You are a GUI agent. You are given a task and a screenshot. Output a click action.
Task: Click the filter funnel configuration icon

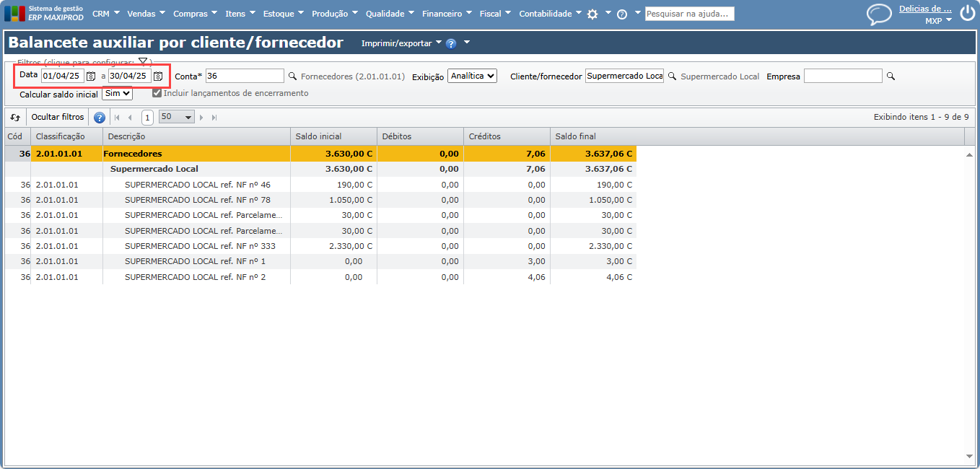(143, 62)
